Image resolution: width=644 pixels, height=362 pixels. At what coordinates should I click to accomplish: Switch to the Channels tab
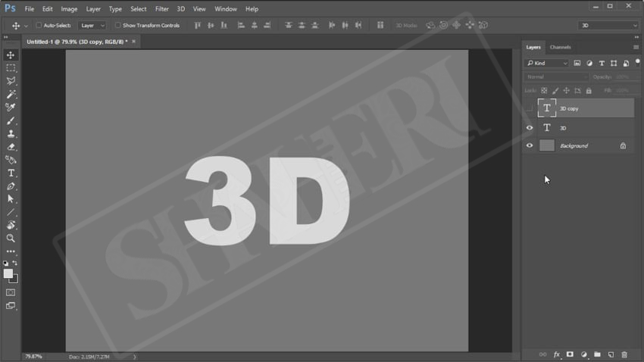click(561, 47)
